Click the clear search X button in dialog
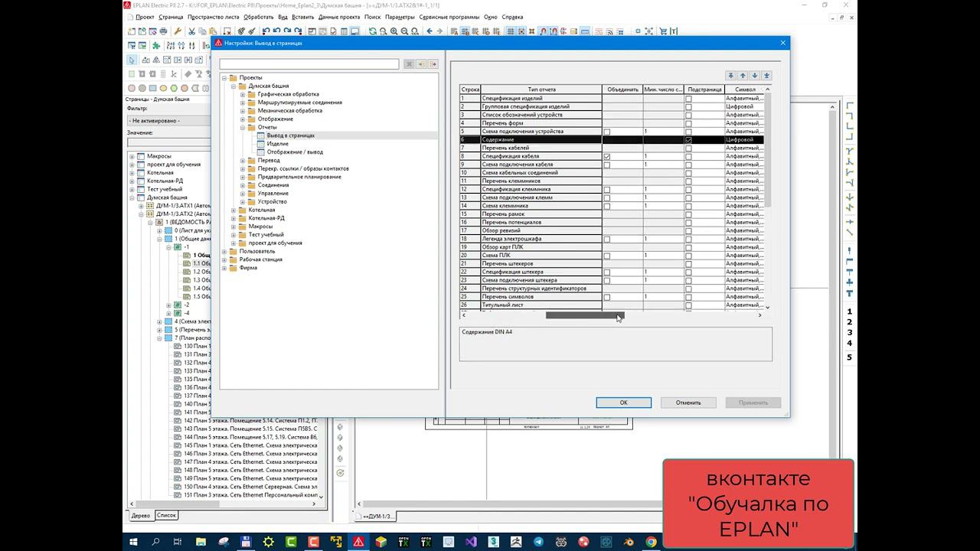 point(409,64)
